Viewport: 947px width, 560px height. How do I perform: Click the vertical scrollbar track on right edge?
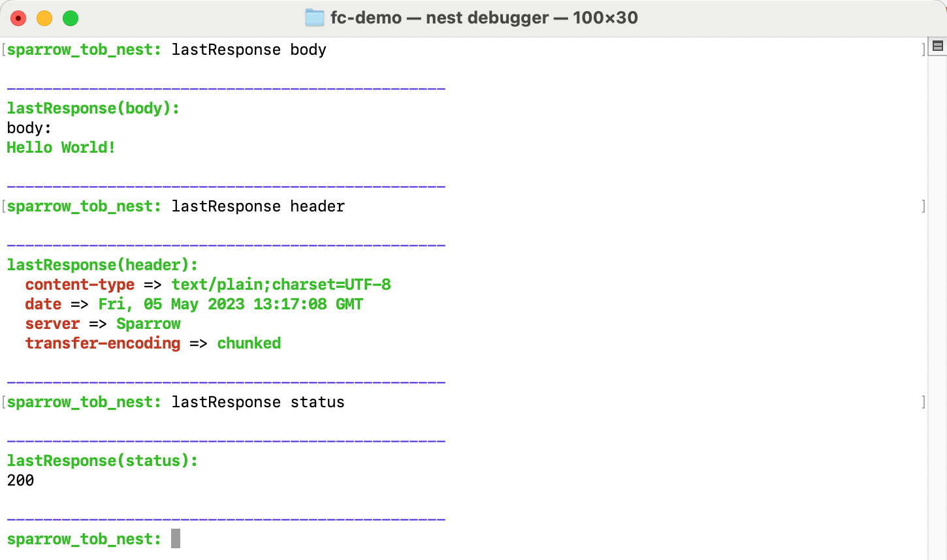click(937, 307)
